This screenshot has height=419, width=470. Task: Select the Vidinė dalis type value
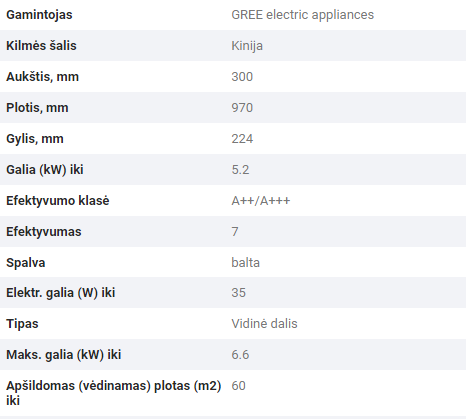(264, 324)
